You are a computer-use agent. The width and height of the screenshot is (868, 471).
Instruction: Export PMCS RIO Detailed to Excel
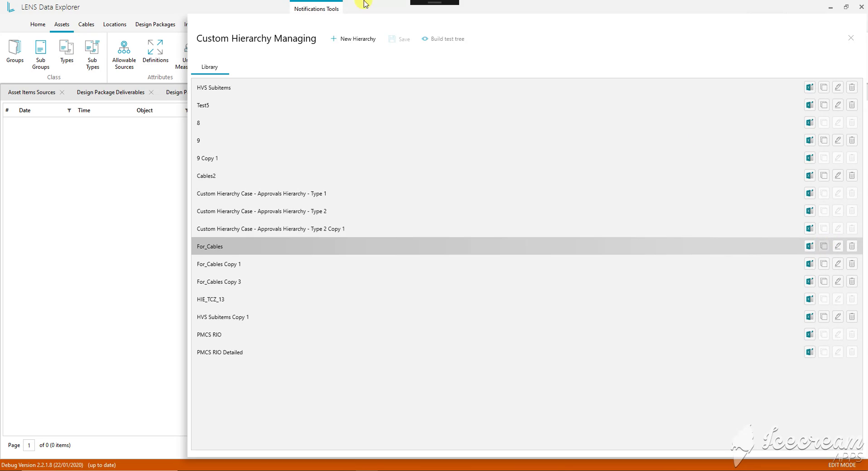810,352
